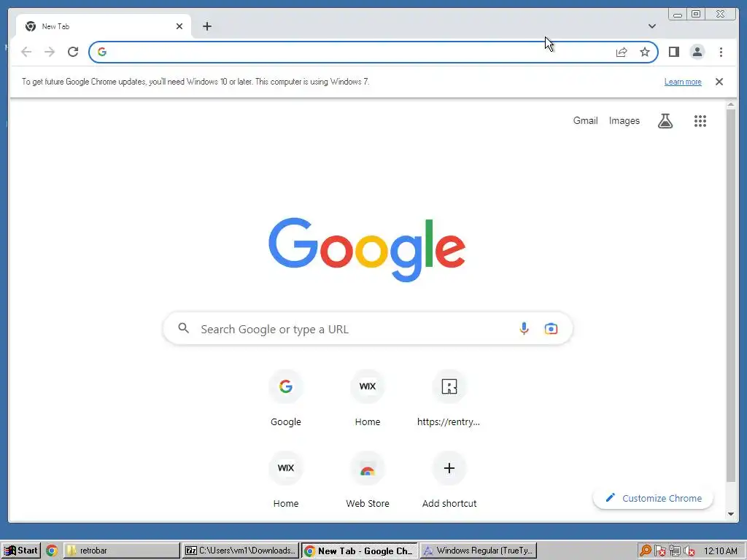This screenshot has height=560, width=747.
Task: Go back with the back arrow
Action: tap(27, 52)
